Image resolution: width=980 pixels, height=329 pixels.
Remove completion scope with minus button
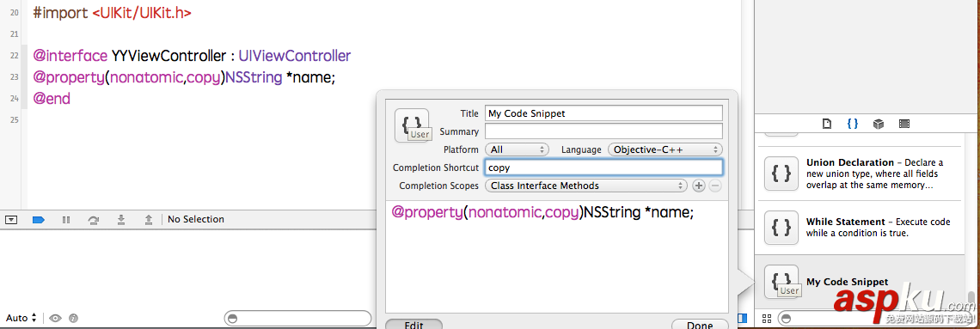click(x=715, y=186)
